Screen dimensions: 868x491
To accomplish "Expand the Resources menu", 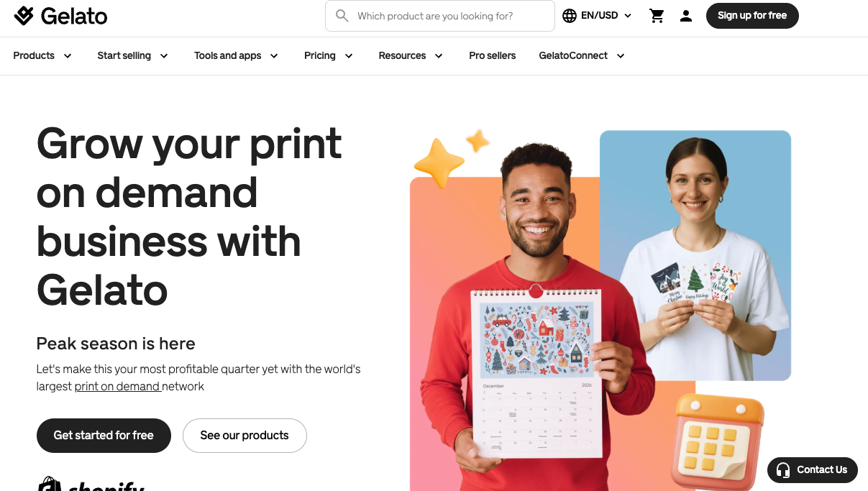I will (411, 56).
